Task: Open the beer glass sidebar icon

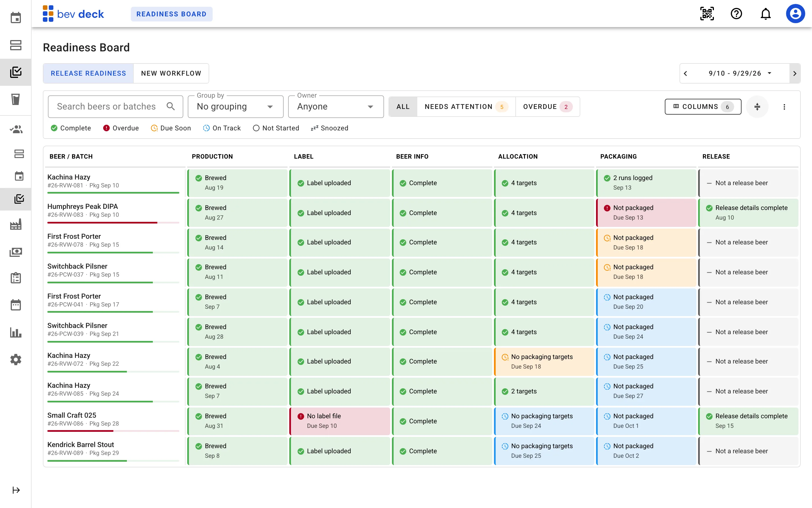Action: [16, 99]
